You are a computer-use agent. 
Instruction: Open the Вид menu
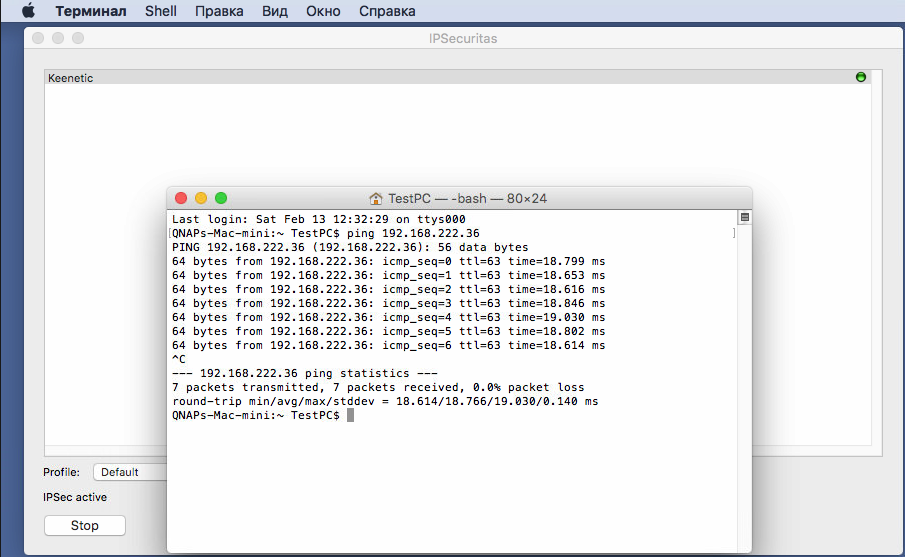(x=275, y=11)
